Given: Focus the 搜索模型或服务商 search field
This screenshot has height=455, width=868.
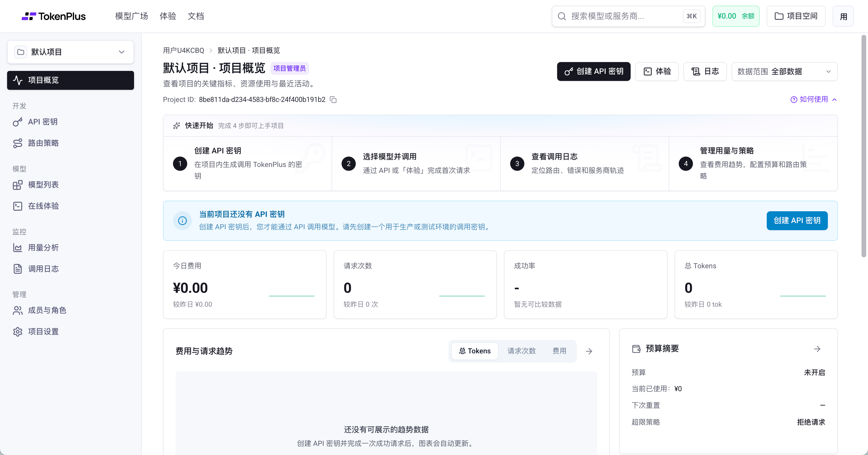Looking at the screenshot, I should point(628,16).
